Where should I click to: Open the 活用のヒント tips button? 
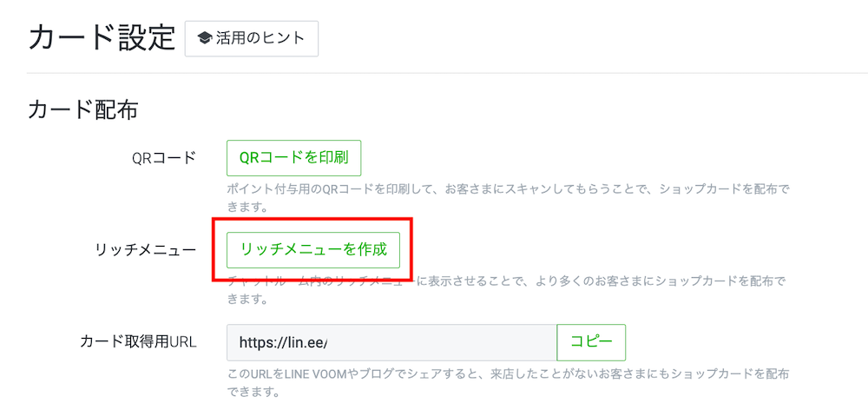pyautogui.click(x=252, y=38)
